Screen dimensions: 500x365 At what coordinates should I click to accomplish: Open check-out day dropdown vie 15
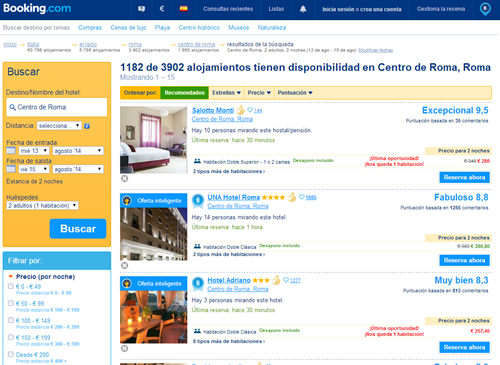tap(34, 169)
